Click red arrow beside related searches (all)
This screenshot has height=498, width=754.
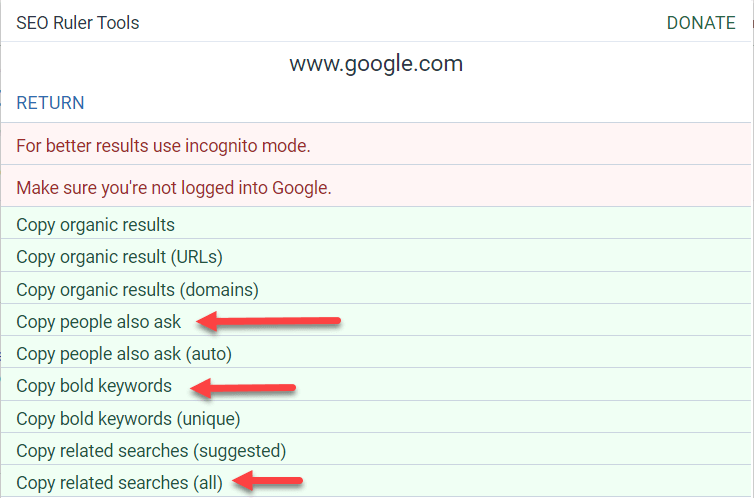click(x=267, y=480)
